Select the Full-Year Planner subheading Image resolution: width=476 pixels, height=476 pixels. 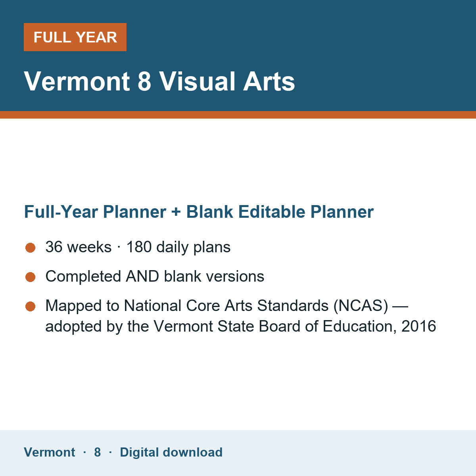click(x=199, y=212)
